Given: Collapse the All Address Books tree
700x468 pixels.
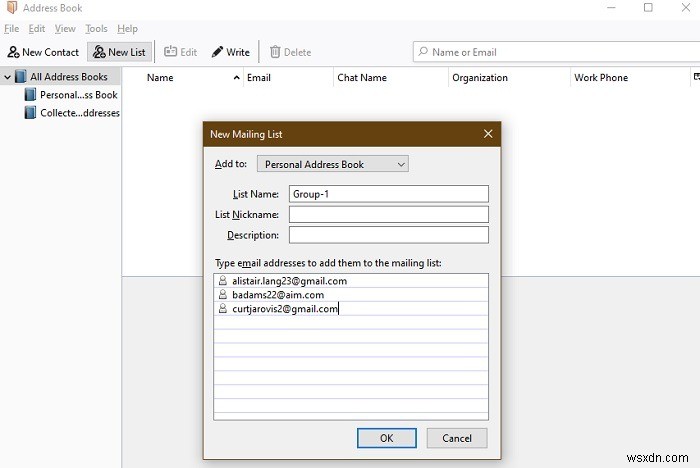Looking at the screenshot, I should tap(8, 77).
